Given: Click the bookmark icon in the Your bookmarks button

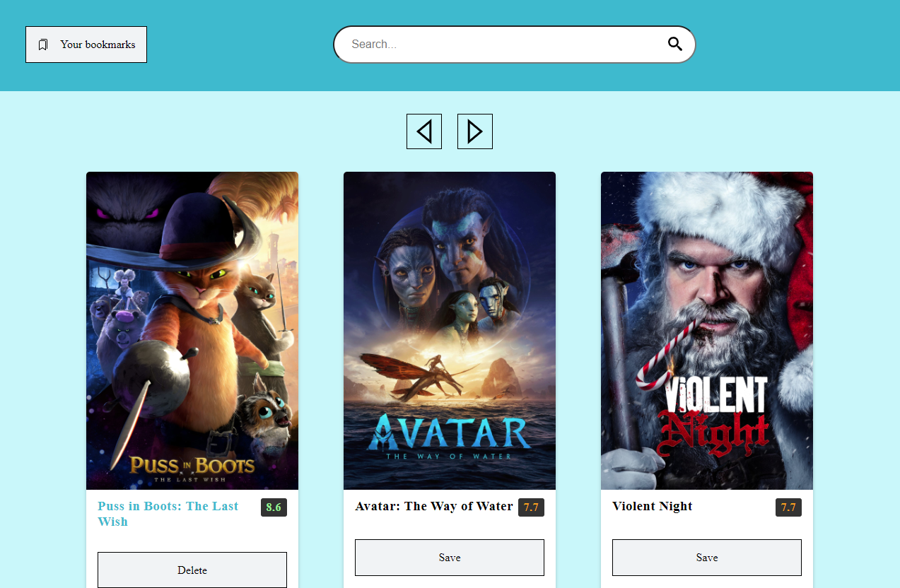Looking at the screenshot, I should 43,45.
